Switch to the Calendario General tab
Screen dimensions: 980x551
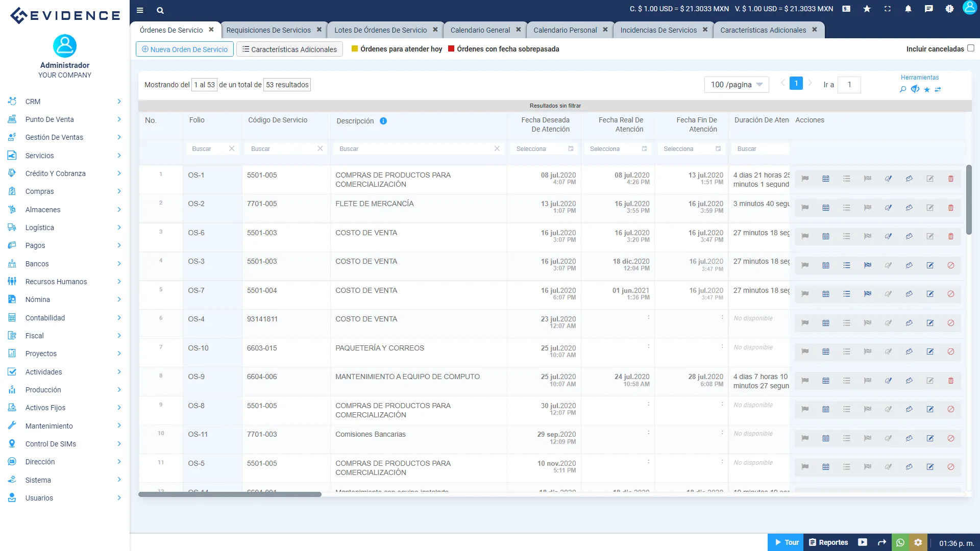(x=480, y=30)
